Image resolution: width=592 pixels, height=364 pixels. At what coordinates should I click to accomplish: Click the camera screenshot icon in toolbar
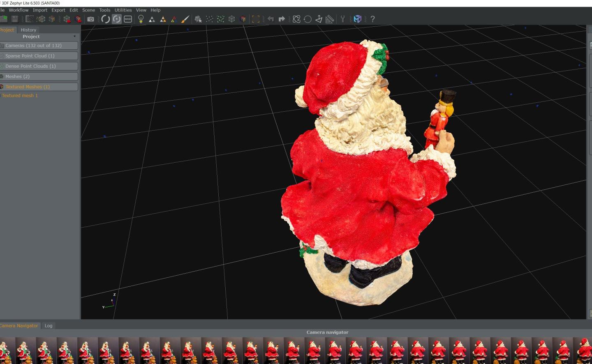coord(90,19)
